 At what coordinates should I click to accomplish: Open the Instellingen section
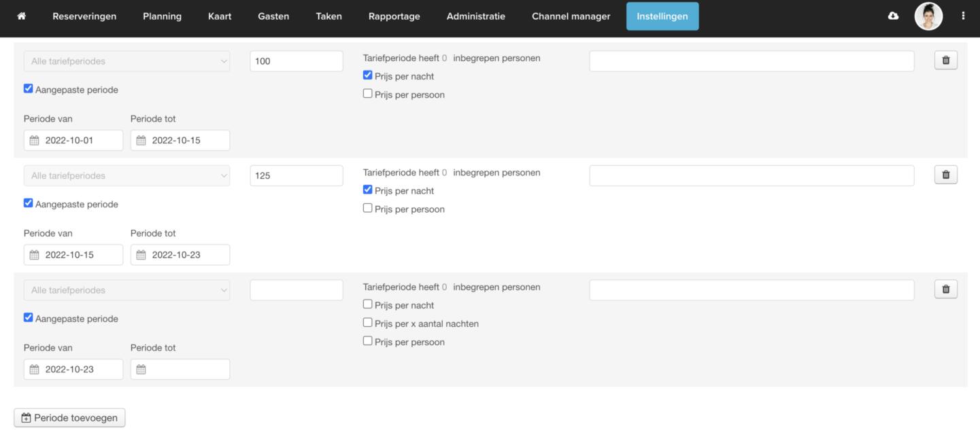click(x=662, y=16)
